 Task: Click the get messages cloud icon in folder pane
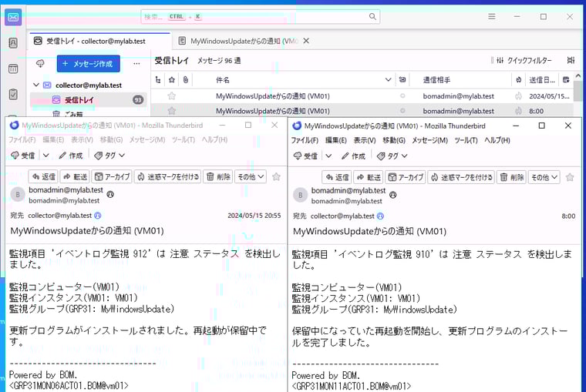click(x=40, y=63)
